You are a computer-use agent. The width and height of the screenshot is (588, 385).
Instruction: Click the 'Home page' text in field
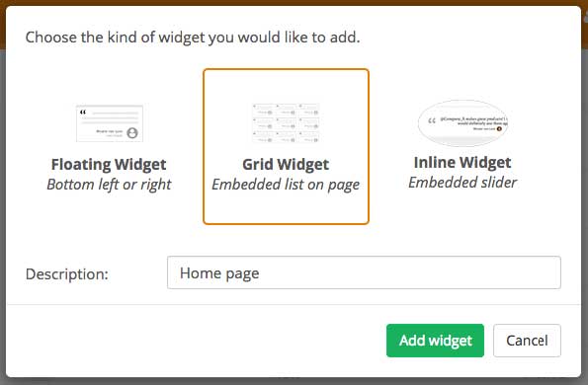219,273
